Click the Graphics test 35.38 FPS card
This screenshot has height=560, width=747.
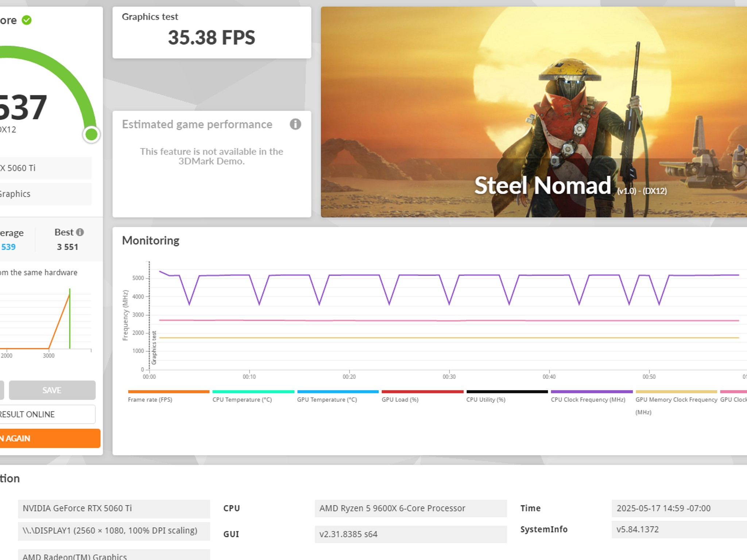pyautogui.click(x=212, y=32)
